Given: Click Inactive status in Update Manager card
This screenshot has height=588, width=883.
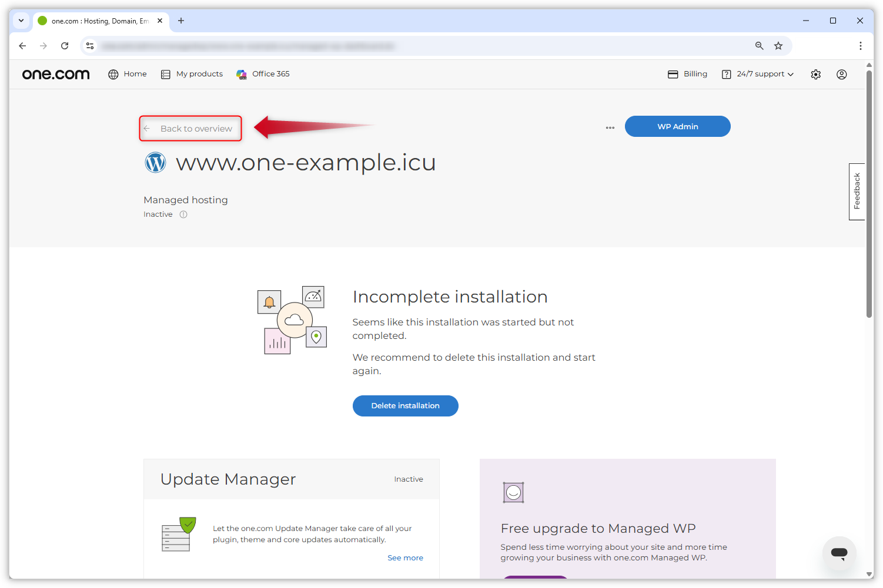Looking at the screenshot, I should (409, 479).
